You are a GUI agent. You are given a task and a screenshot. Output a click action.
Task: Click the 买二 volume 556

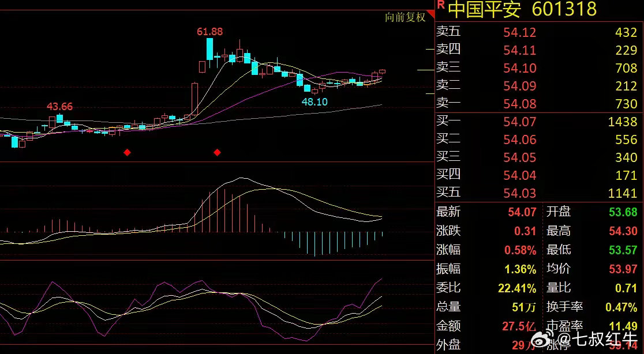[626, 140]
